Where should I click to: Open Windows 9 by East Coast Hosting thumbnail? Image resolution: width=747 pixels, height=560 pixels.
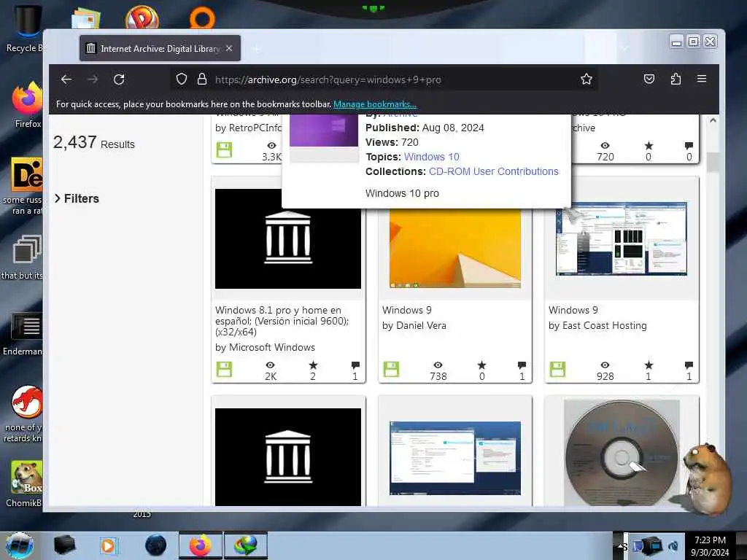point(622,238)
